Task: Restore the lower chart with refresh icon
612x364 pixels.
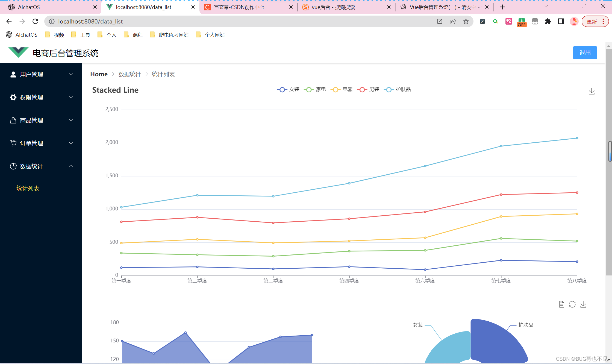Action: [572, 304]
